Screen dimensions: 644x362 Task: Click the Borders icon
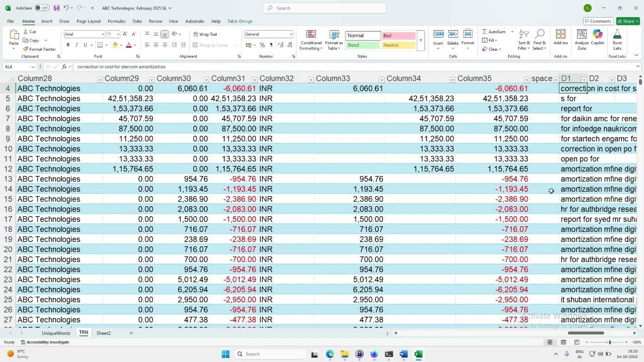pyautogui.click(x=100, y=45)
